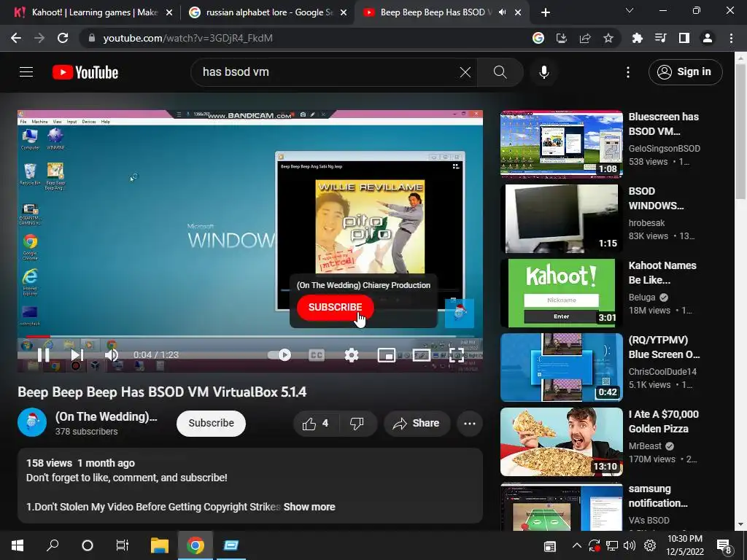Click red SUBSCRIBE button in video overlay
The width and height of the screenshot is (747, 560).
coord(336,307)
